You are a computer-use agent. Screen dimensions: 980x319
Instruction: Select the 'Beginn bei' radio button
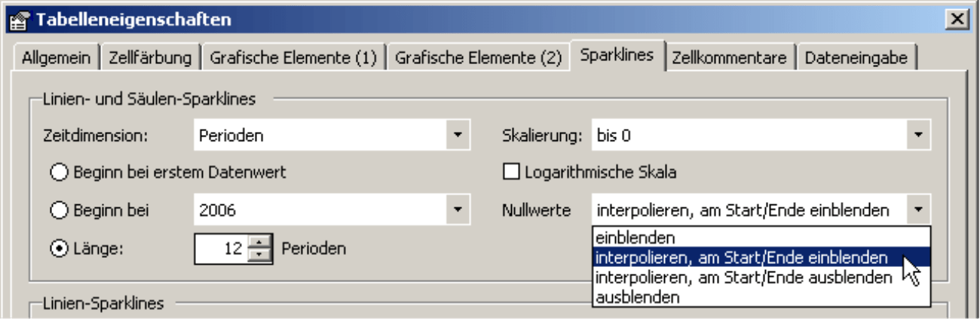60,210
